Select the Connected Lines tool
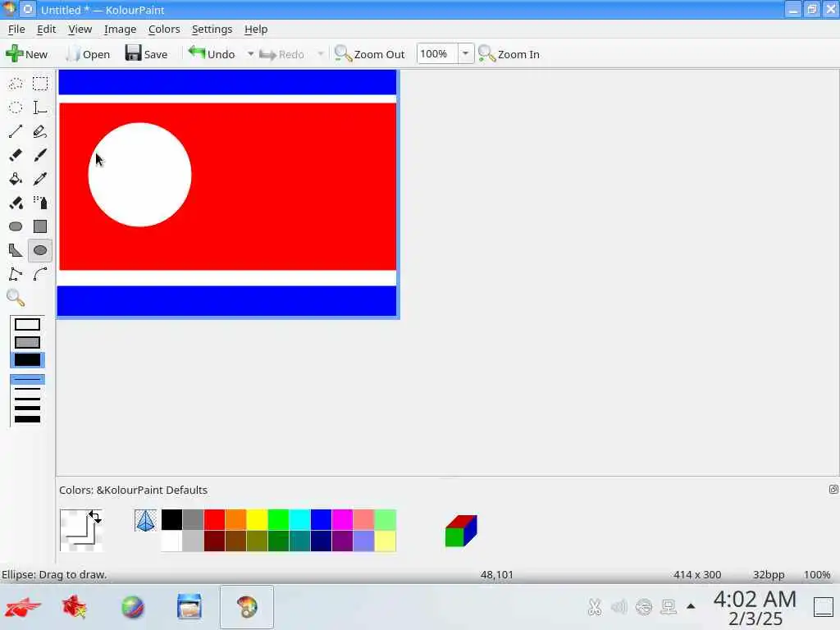Viewport: 840px width, 630px height. (16, 274)
